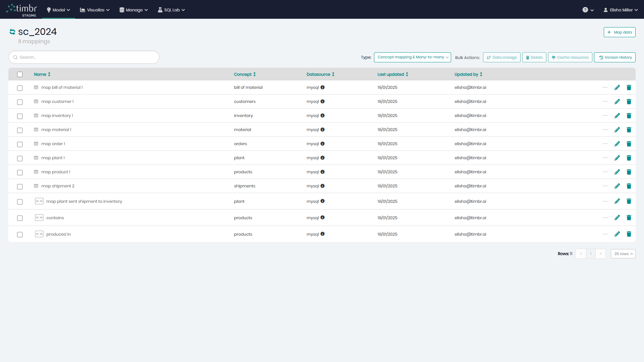Toggle the select-all checkbox in the header

tap(20, 74)
